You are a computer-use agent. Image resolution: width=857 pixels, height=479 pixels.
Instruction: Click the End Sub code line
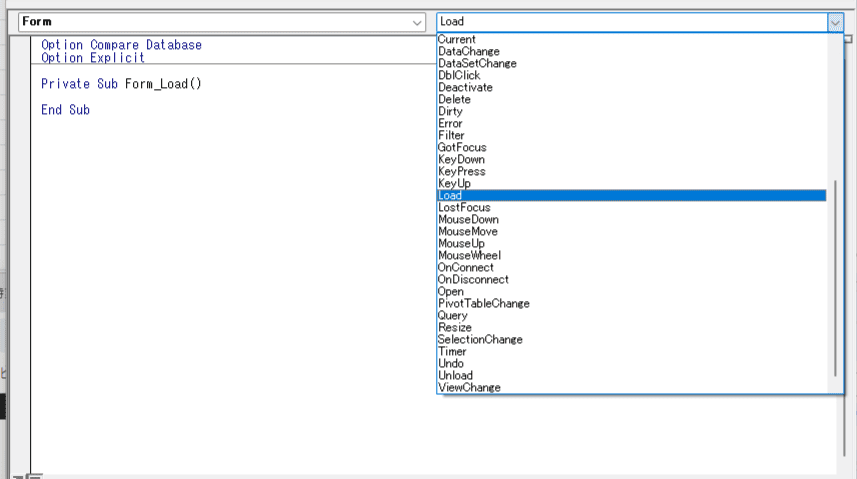click(65, 110)
